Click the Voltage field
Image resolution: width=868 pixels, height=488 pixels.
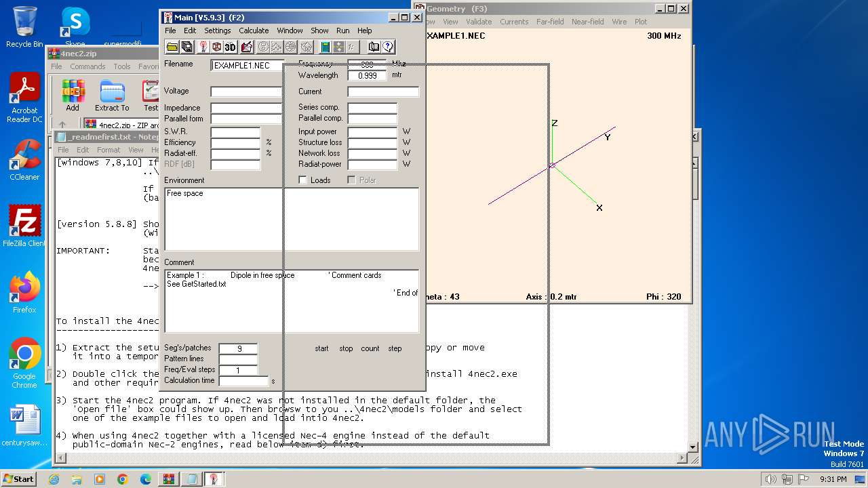(246, 91)
